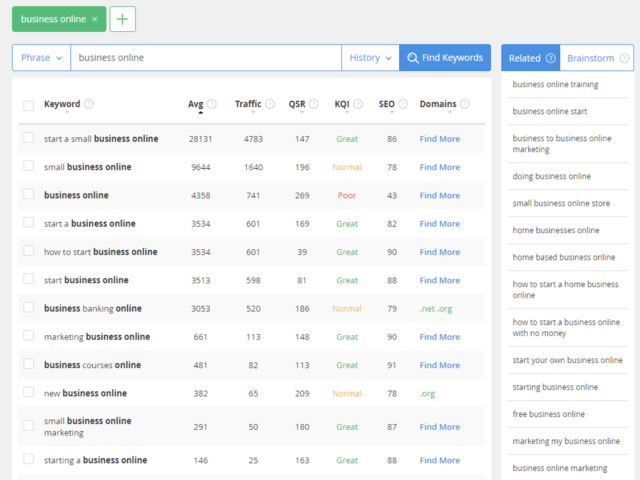Sort table by Domains column
This screenshot has height=480, width=640.
[438, 104]
